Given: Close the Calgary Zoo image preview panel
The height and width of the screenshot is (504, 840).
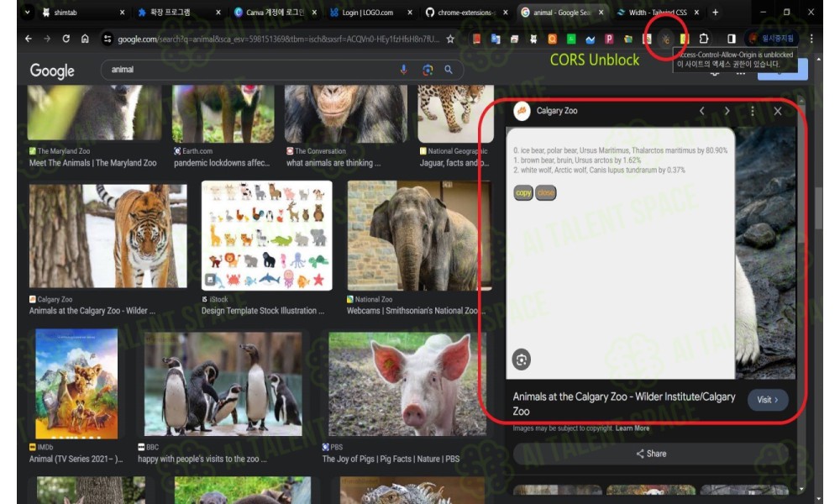Looking at the screenshot, I should click(778, 111).
